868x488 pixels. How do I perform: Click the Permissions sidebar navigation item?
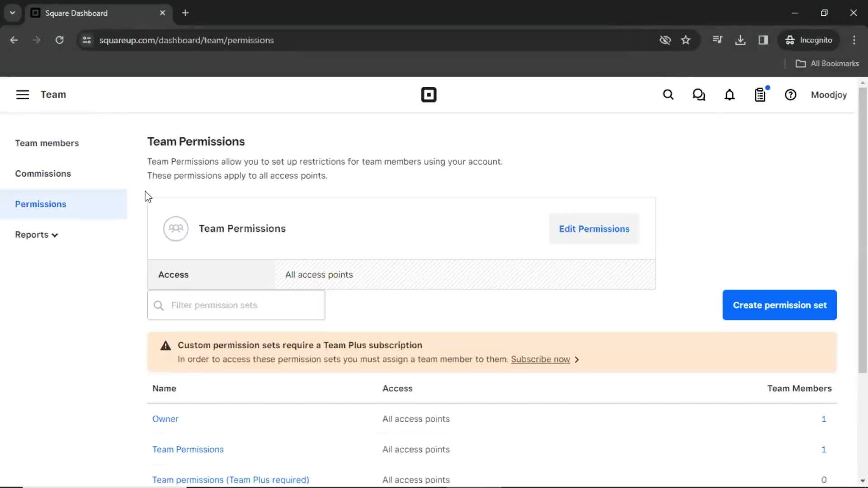pyautogui.click(x=41, y=204)
